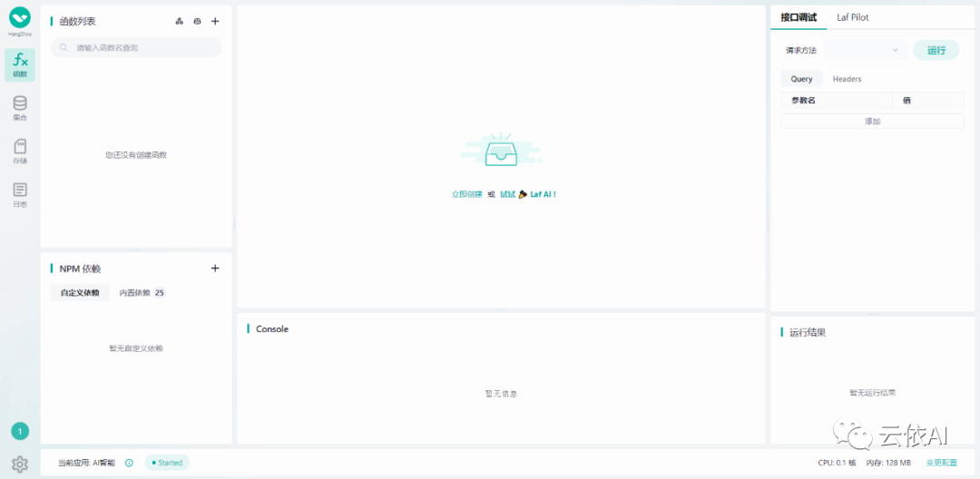980x479 pixels.
Task: Click the Laf logo at top left
Action: coord(20,18)
